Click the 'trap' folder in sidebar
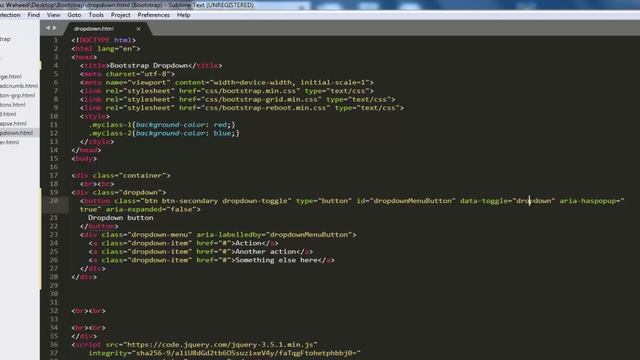This screenshot has height=360, width=640. [5, 39]
